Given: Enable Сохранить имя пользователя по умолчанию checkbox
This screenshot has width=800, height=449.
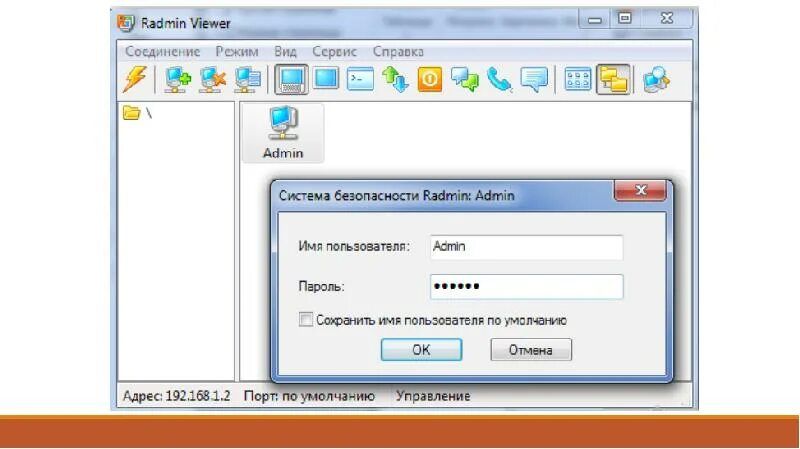Looking at the screenshot, I should 306,320.
